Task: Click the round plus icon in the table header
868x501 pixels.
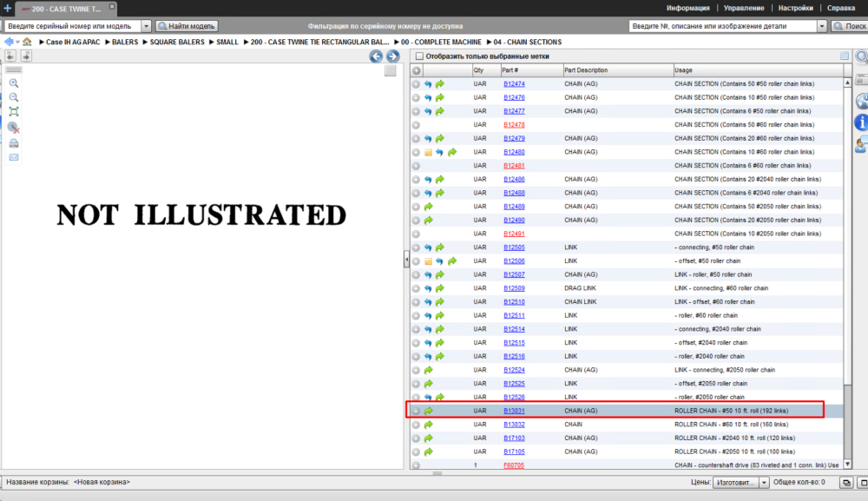Action: click(x=417, y=70)
